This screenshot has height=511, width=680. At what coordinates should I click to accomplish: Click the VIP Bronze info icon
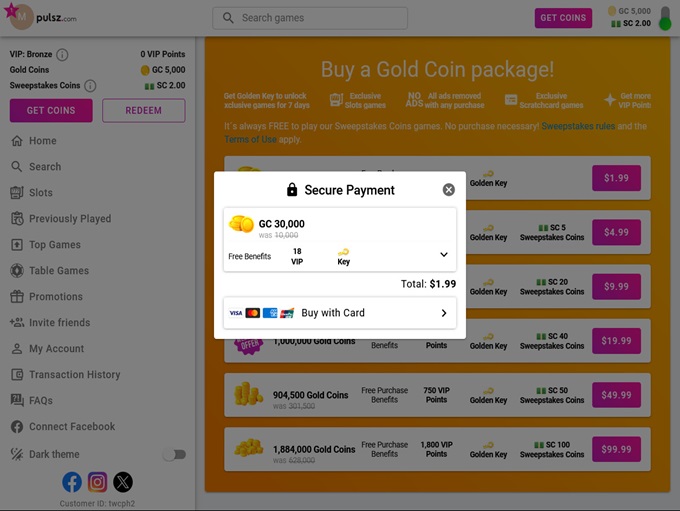click(x=62, y=55)
